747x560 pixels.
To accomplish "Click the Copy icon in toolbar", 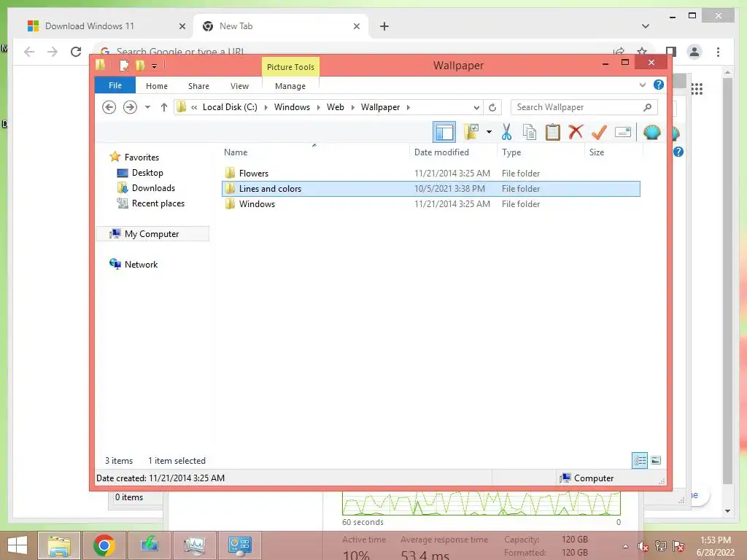I will 530,132.
